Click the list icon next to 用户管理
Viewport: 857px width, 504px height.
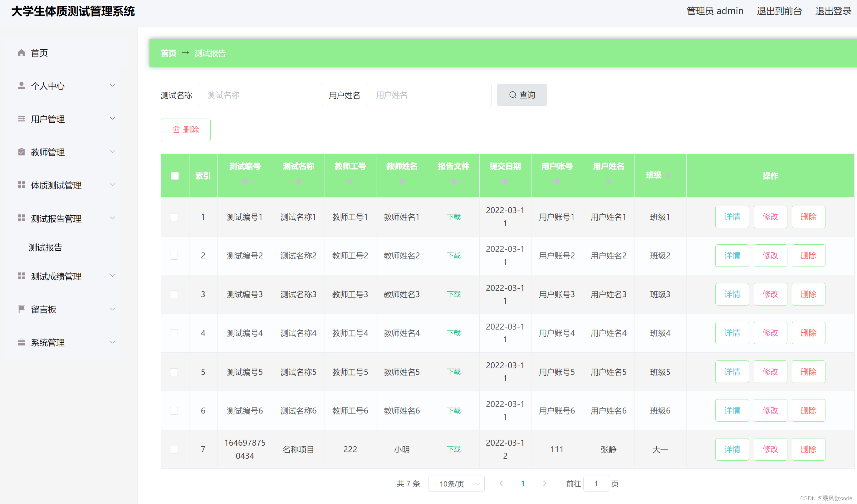(22, 119)
